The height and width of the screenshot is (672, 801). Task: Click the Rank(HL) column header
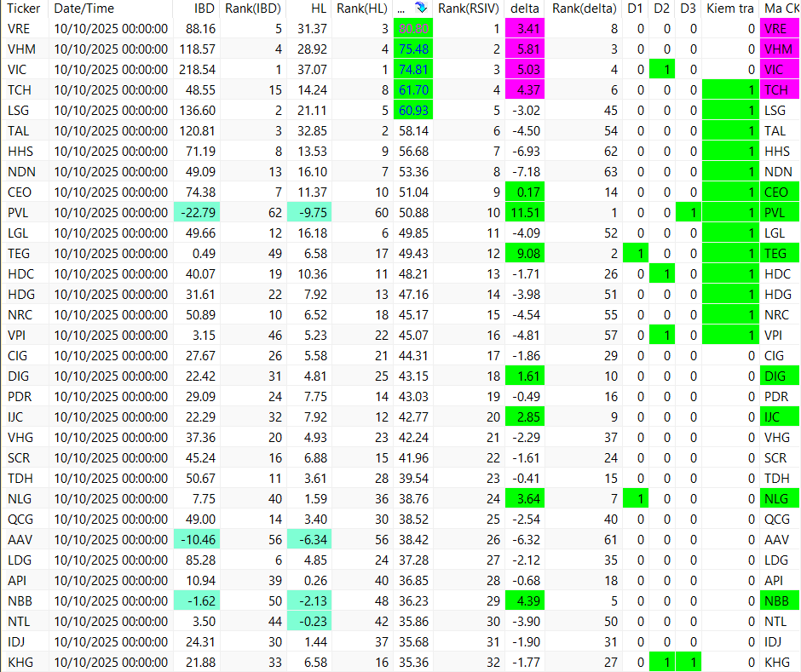pos(362,9)
